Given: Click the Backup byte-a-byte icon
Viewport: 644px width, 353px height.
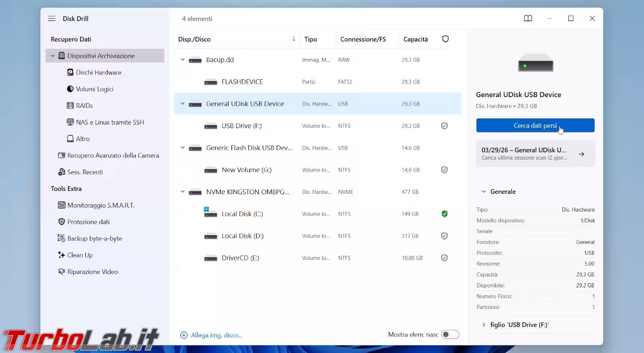Looking at the screenshot, I should coord(62,238).
